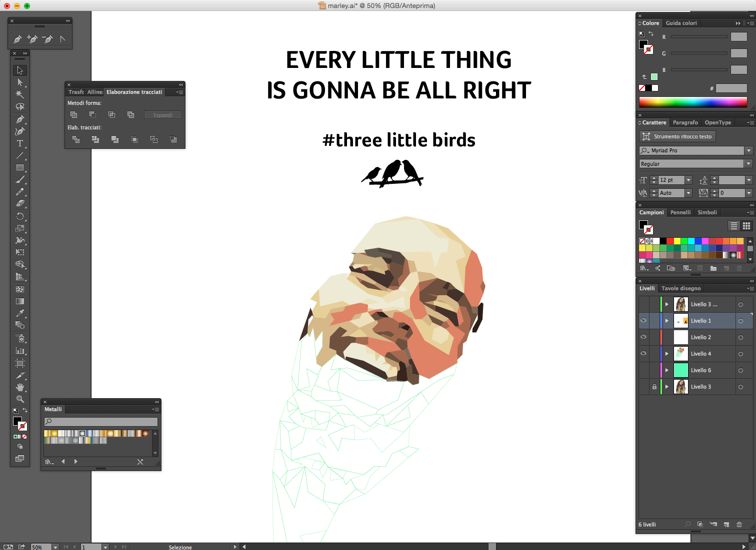The height and width of the screenshot is (550, 756).
Task: Select the Column Graph tool
Action: click(x=20, y=351)
